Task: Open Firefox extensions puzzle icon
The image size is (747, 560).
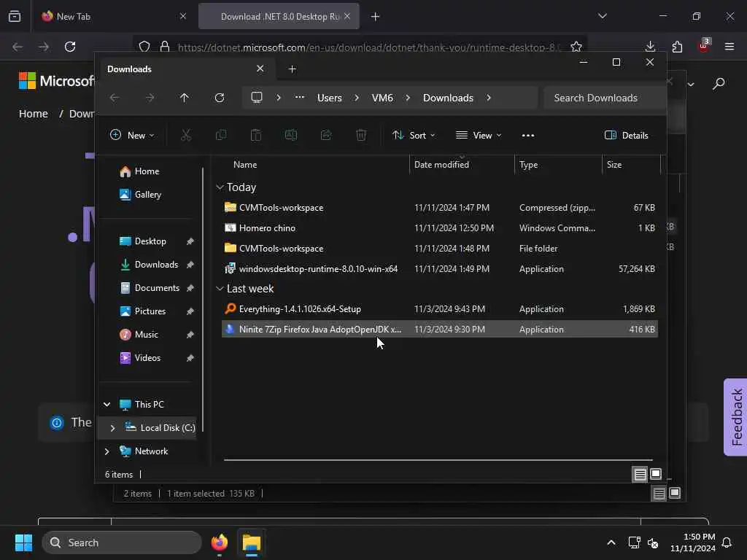Action: (677, 47)
